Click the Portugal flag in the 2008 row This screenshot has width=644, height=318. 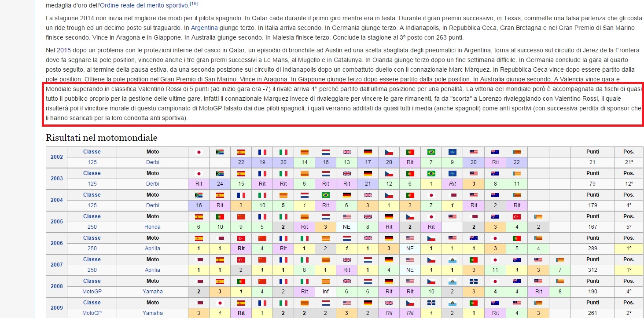[241, 281]
